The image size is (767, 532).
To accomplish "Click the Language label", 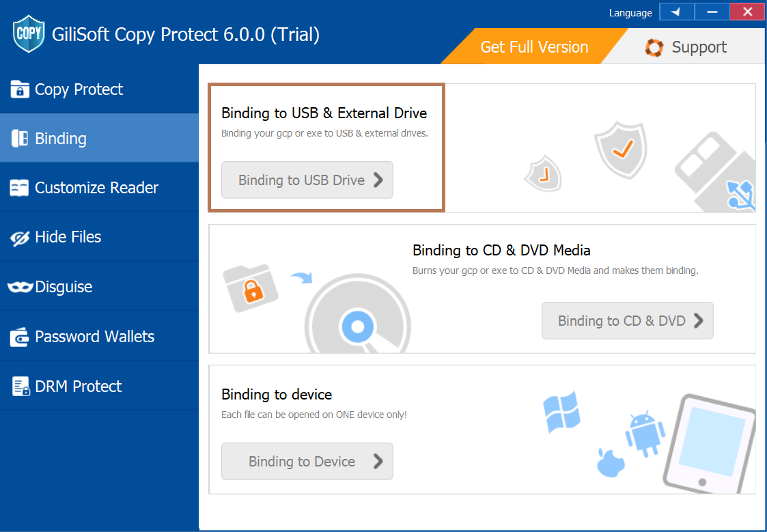I will [x=630, y=13].
